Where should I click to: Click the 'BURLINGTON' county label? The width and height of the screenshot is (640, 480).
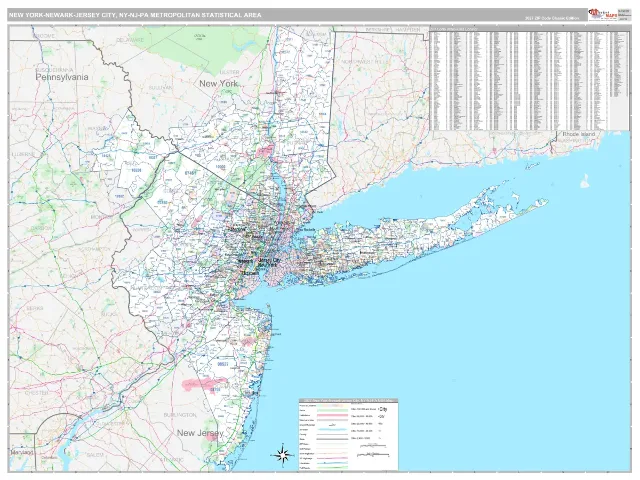pyautogui.click(x=180, y=415)
